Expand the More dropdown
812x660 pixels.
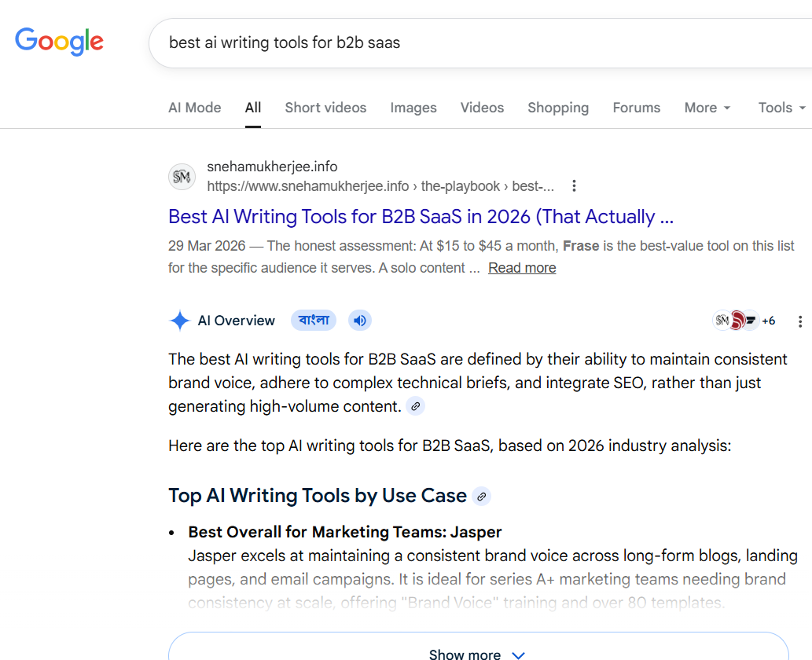707,108
